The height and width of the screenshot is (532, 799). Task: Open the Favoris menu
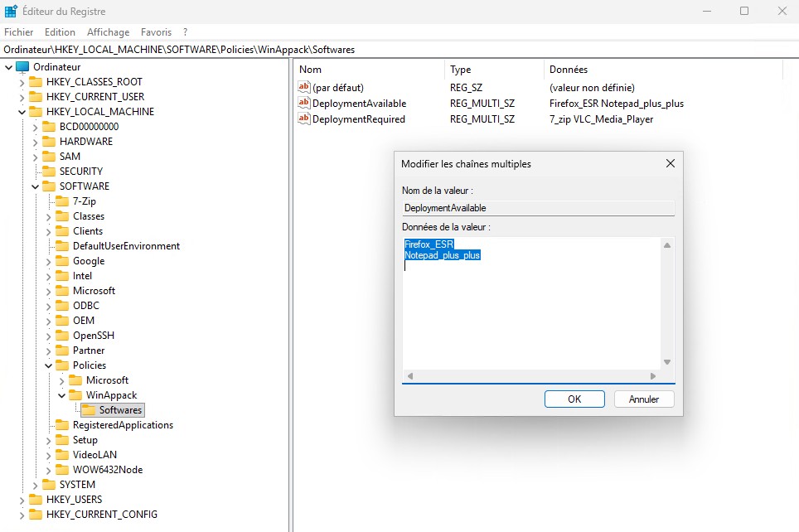(x=156, y=32)
